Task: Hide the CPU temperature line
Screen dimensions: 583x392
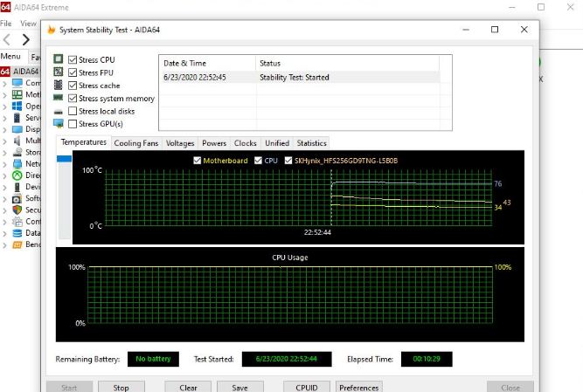Action: (x=258, y=161)
